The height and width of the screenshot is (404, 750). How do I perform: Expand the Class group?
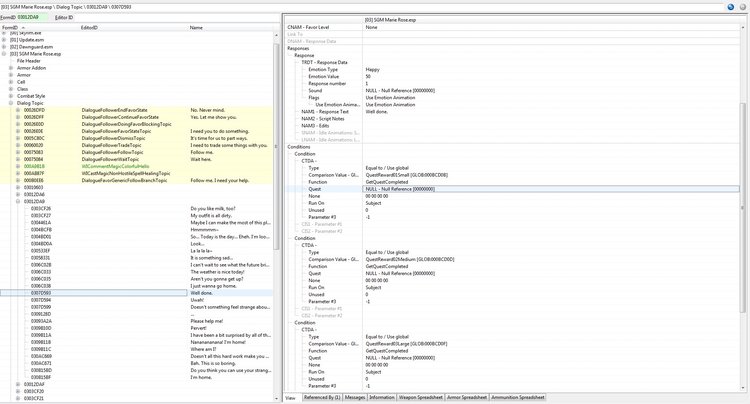11,89
